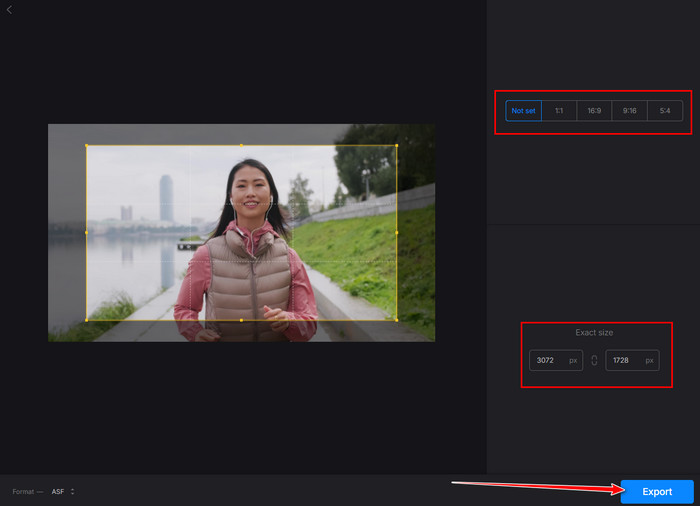Click the bottom-left crop corner handle
The width and height of the screenshot is (700, 506).
[87, 320]
